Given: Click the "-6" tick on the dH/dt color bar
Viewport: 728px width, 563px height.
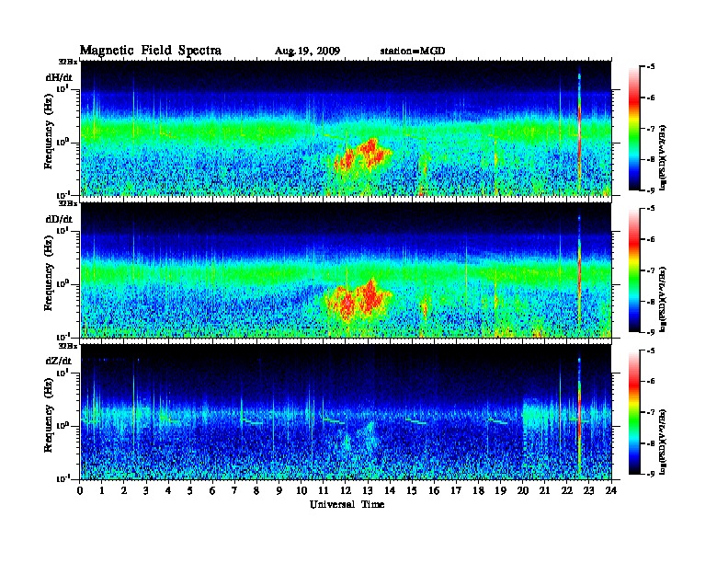Looking at the screenshot, I should (651, 98).
